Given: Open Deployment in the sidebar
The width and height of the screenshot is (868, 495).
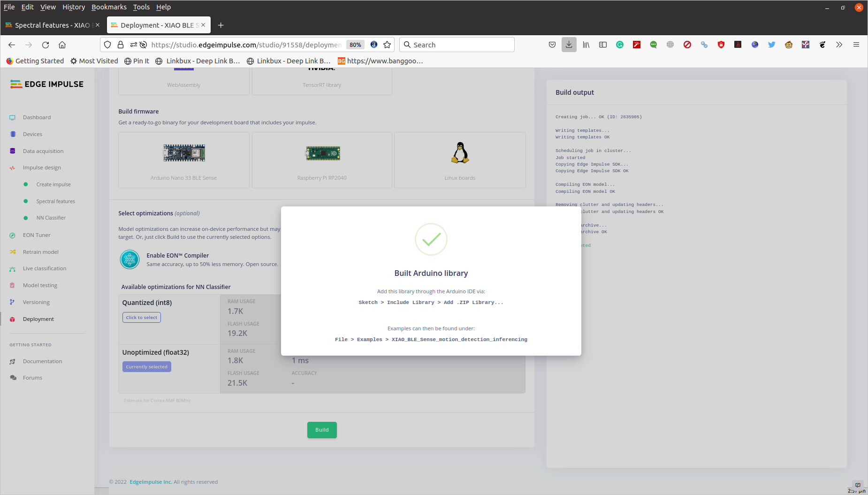Looking at the screenshot, I should (x=38, y=319).
